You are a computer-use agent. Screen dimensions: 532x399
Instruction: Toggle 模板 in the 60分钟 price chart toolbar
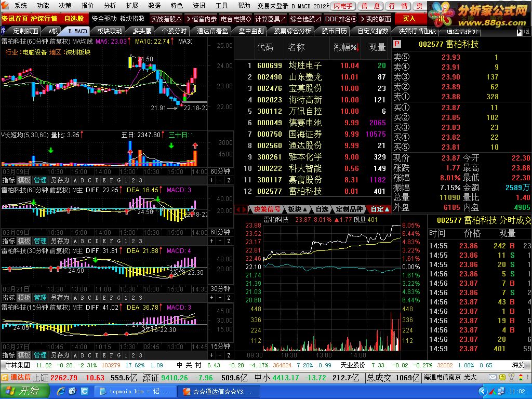[24, 180]
